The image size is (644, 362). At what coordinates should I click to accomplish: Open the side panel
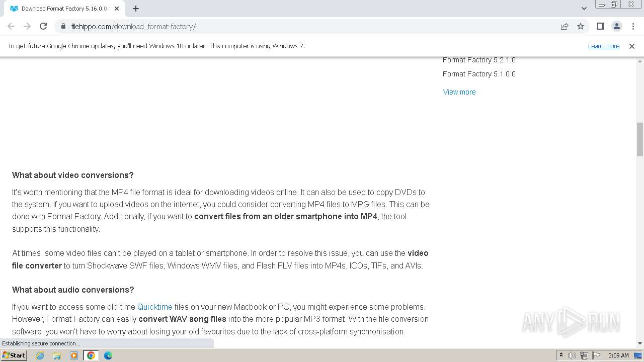pyautogui.click(x=600, y=26)
